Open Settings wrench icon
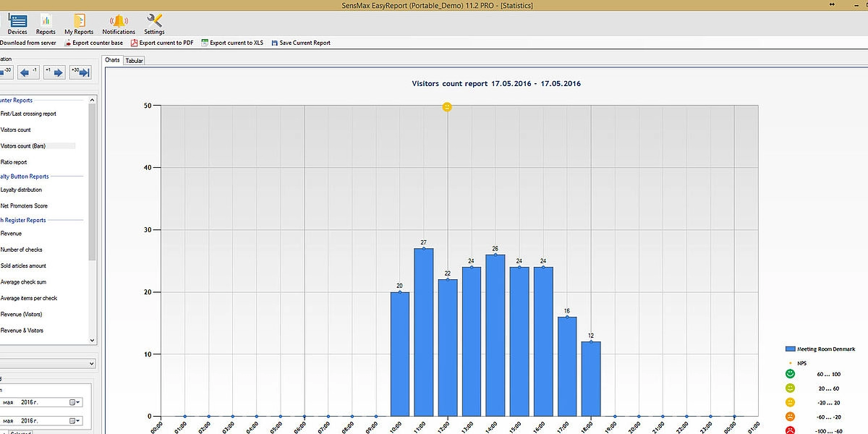 (154, 23)
